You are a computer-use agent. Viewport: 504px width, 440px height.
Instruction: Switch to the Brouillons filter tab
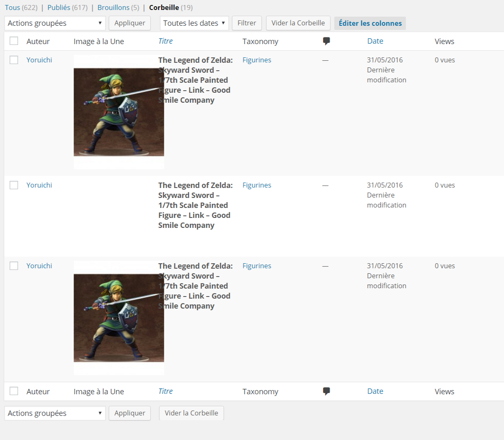click(x=113, y=7)
